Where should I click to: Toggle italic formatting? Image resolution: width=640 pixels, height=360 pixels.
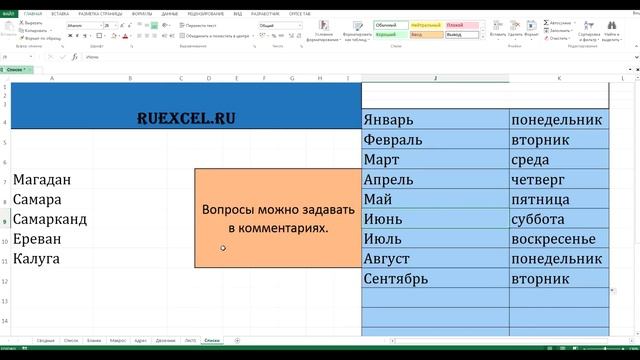click(77, 36)
